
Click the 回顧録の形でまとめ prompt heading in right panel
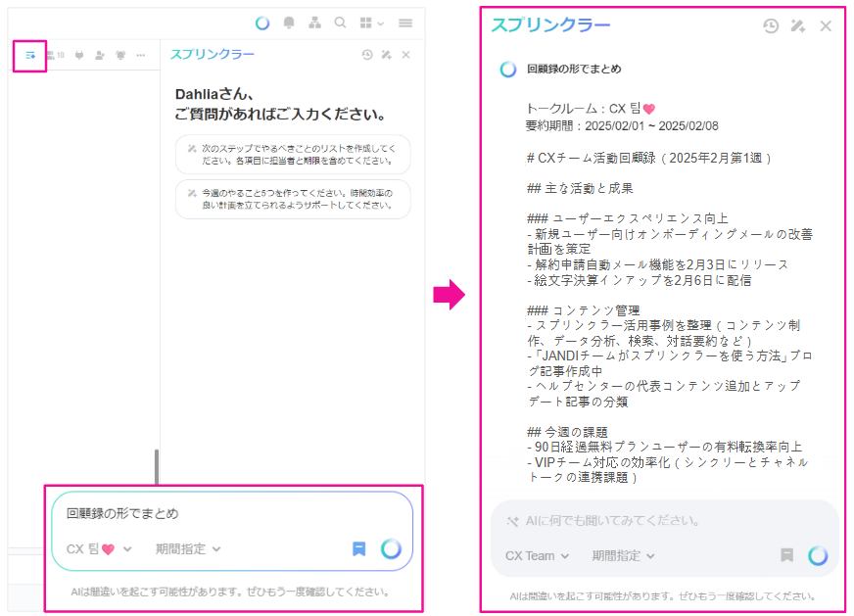574,70
